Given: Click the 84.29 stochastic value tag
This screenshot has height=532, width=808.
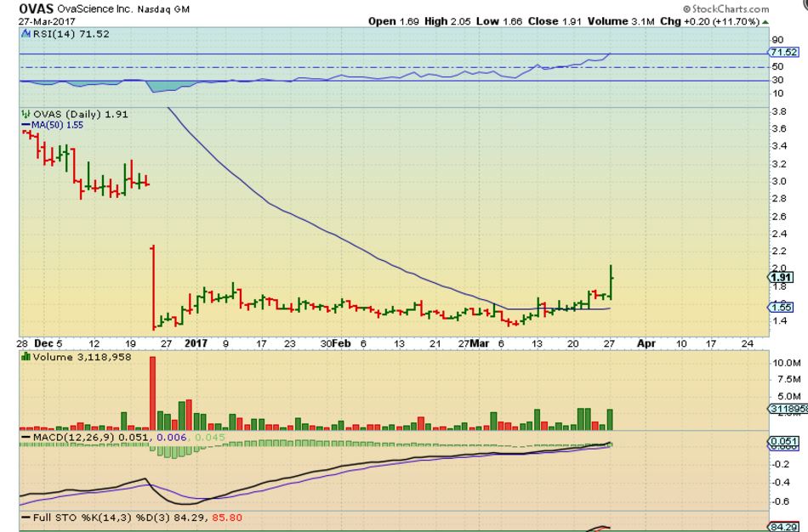Looking at the screenshot, I should click(x=783, y=527).
